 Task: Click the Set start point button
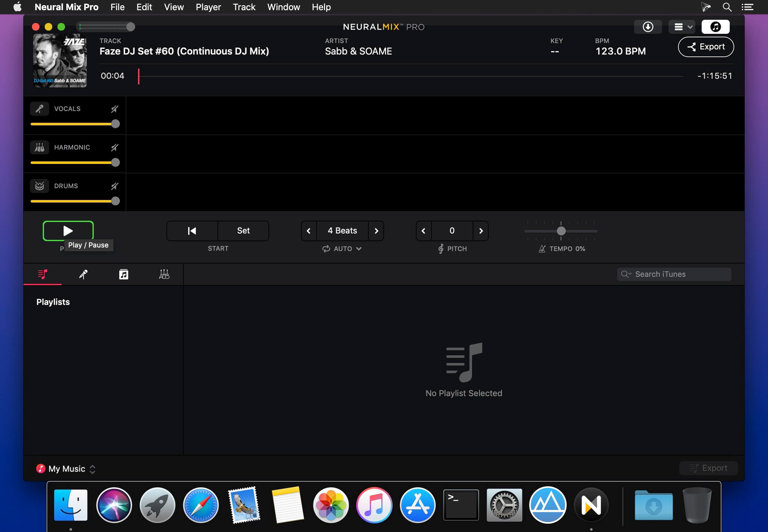pyautogui.click(x=243, y=231)
